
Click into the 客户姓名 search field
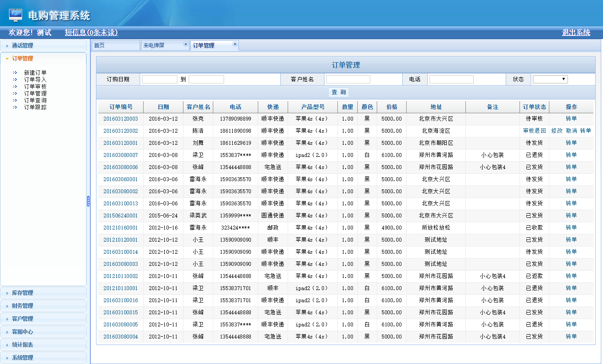coord(348,79)
